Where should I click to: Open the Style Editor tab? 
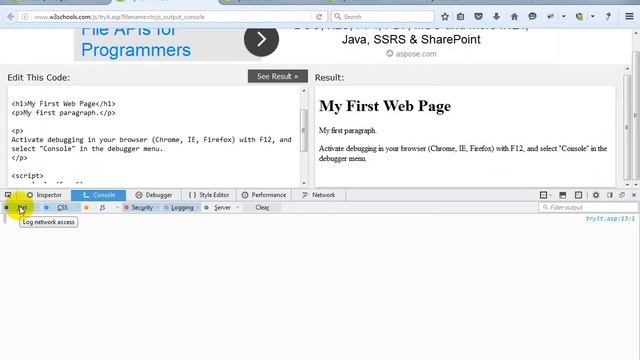209,195
